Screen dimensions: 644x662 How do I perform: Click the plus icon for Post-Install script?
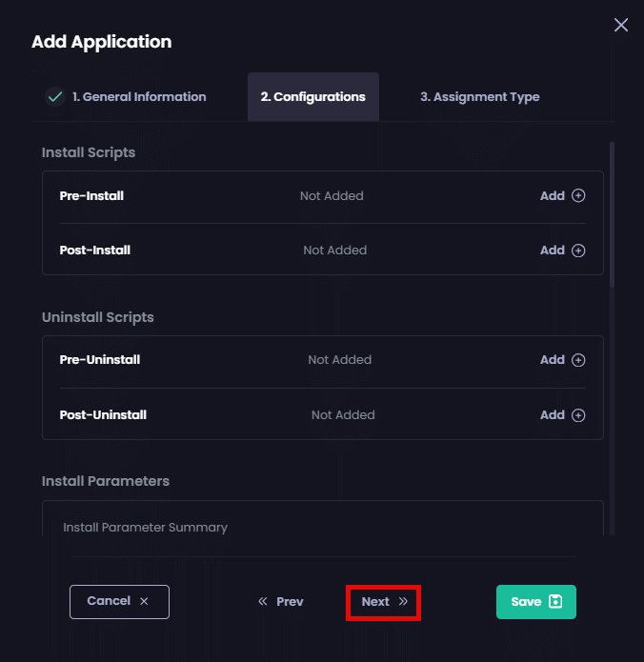click(x=578, y=251)
